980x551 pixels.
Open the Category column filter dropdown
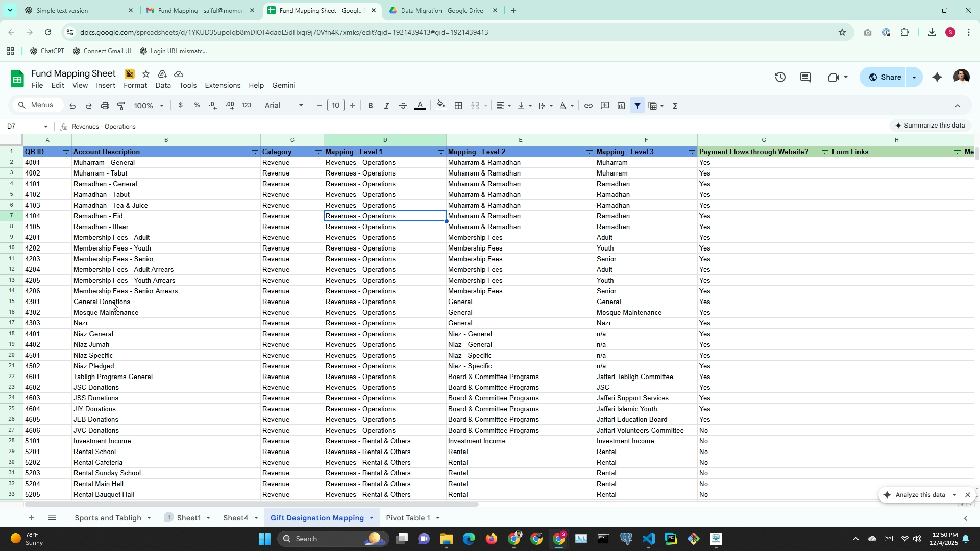point(318,152)
